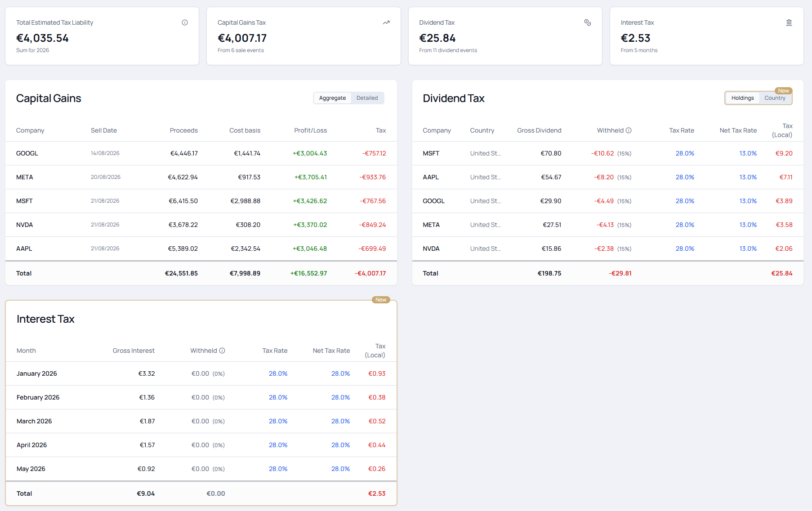Click trending arrow icon on Capital Gains Tax card
Image resolution: width=812 pixels, height=511 pixels.
[x=386, y=22]
